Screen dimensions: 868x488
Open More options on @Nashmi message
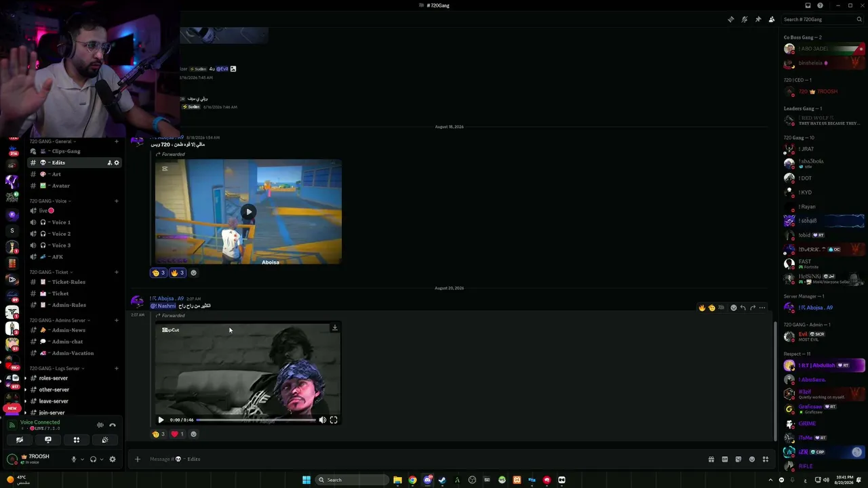762,308
